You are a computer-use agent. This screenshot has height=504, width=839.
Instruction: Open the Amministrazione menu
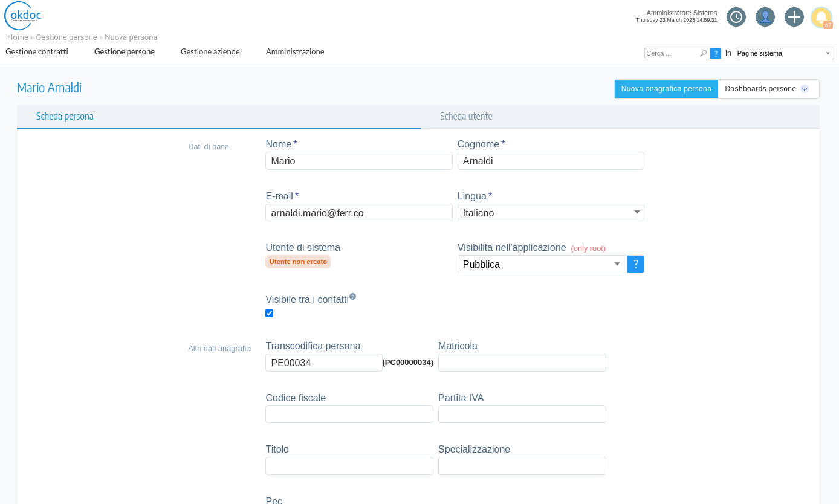tap(295, 52)
